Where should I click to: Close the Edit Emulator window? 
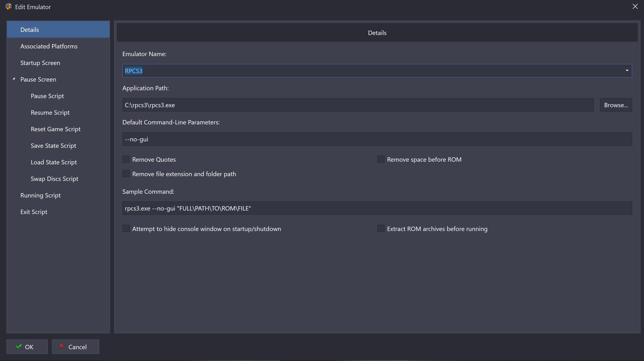[x=635, y=6]
